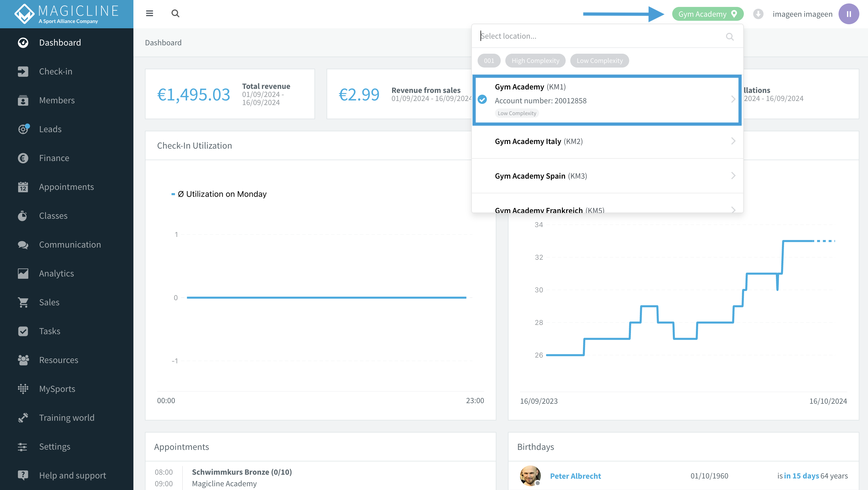Open the Members menu item
The image size is (868, 490).
(x=67, y=100)
